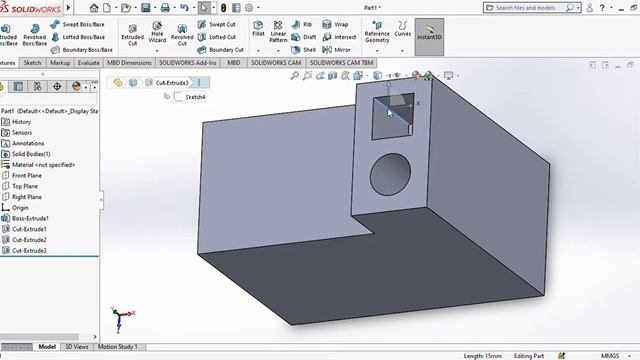This screenshot has height=360, width=640.
Task: Select the Rib tool
Action: point(302,24)
